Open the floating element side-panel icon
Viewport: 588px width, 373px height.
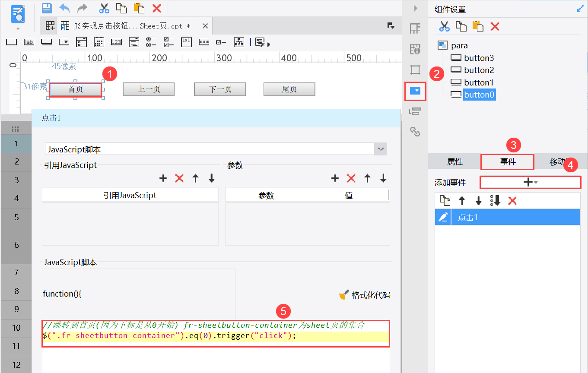pos(415,70)
